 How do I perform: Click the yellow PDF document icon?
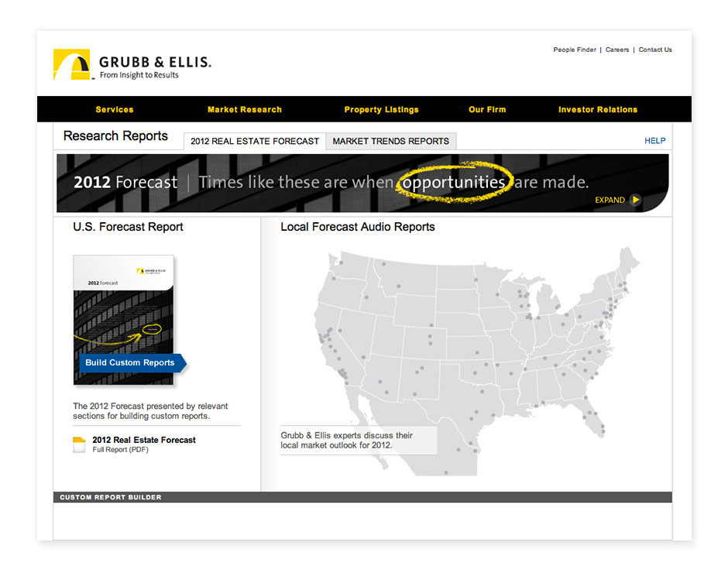(79, 444)
